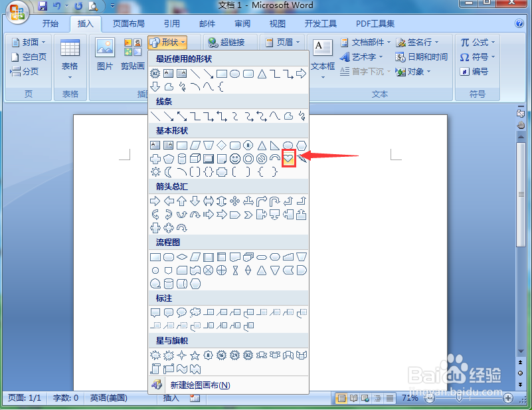Select the cross (plus) shape in basic shapes
This screenshot has width=532, height=410.
pos(155,159)
